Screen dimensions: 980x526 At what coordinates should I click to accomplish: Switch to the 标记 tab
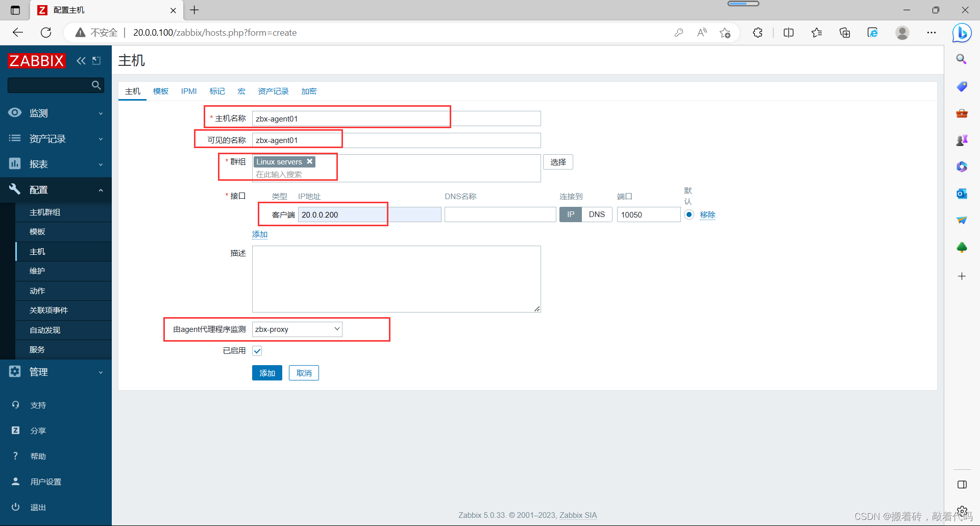(x=217, y=91)
